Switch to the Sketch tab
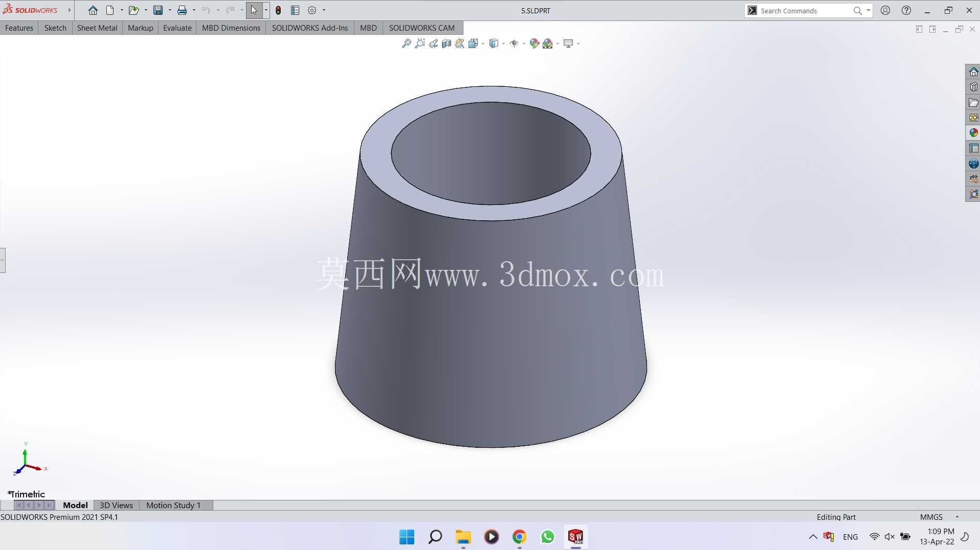Screen dimensions: 980x550 click(x=55, y=28)
